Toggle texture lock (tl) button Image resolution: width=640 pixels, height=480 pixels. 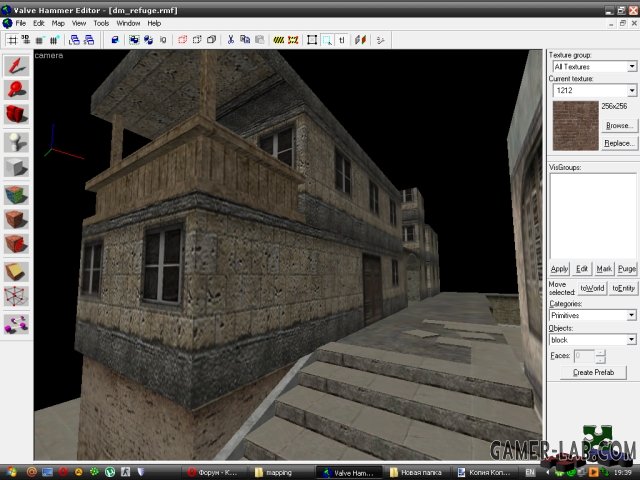tap(342, 40)
